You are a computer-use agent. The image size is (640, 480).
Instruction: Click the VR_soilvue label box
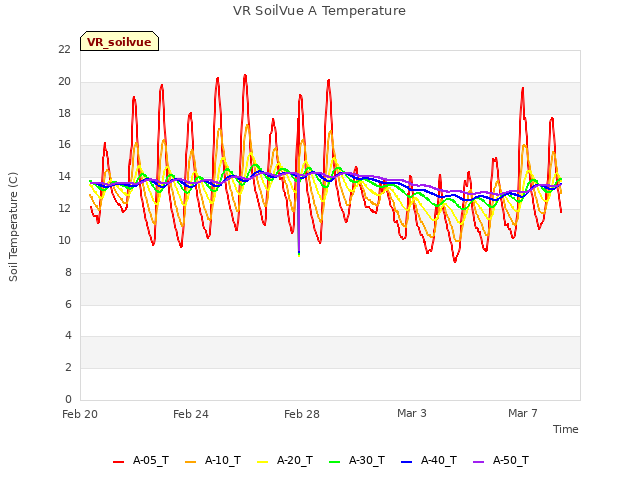(x=119, y=41)
